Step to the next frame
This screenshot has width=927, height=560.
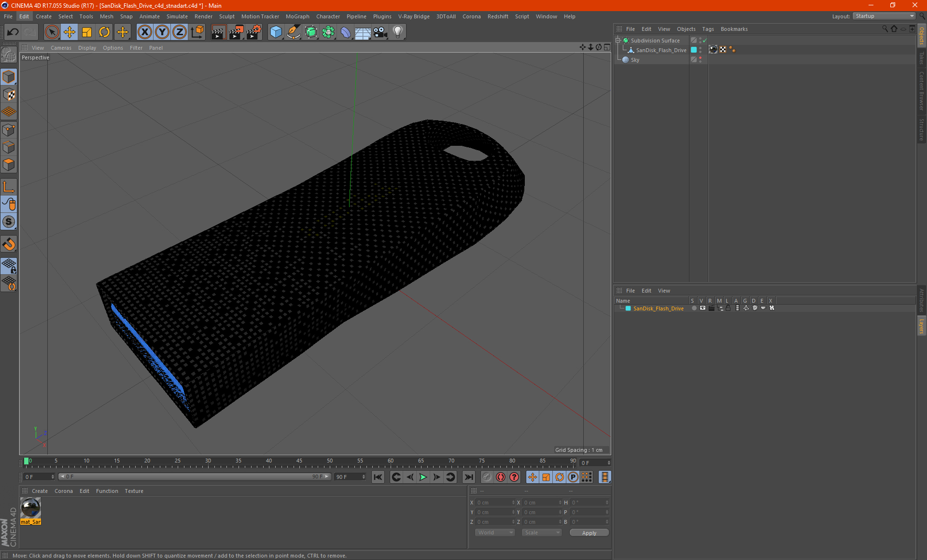click(x=436, y=477)
